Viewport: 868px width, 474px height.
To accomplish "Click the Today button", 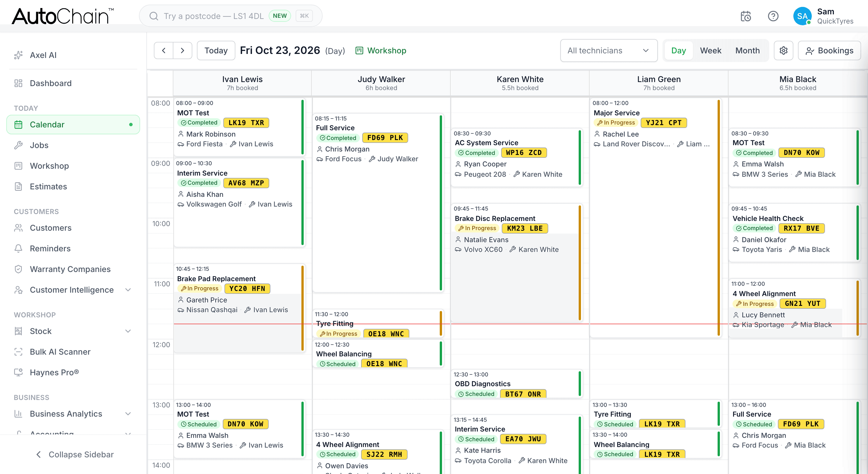I will pos(216,50).
